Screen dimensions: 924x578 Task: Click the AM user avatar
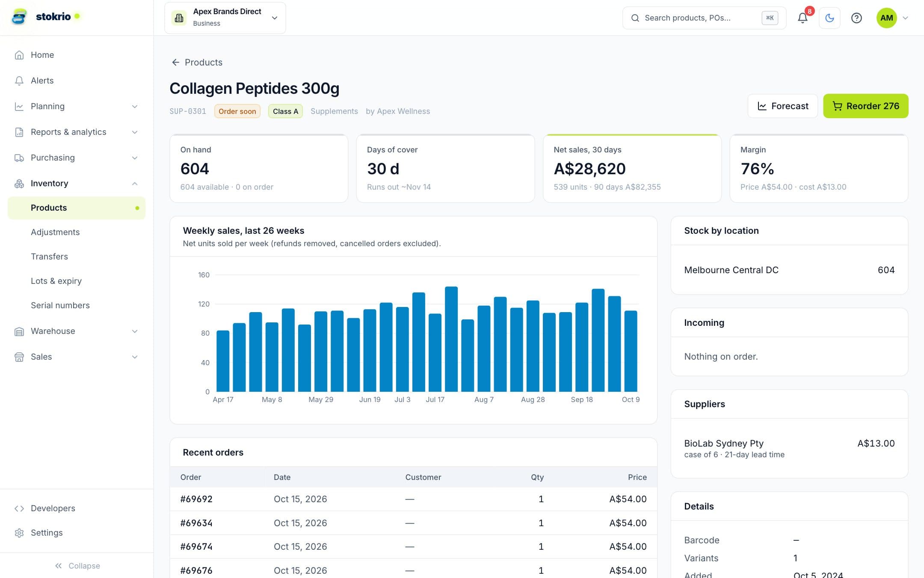886,18
